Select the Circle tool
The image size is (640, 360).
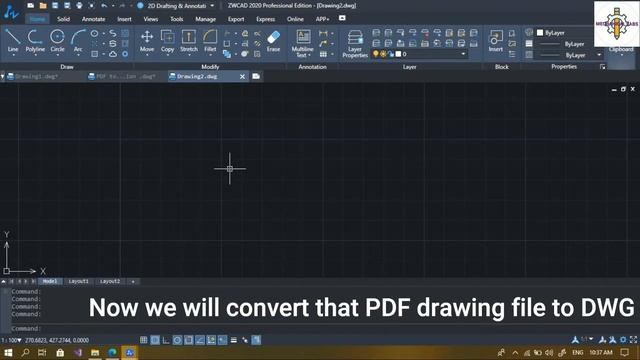click(57, 40)
